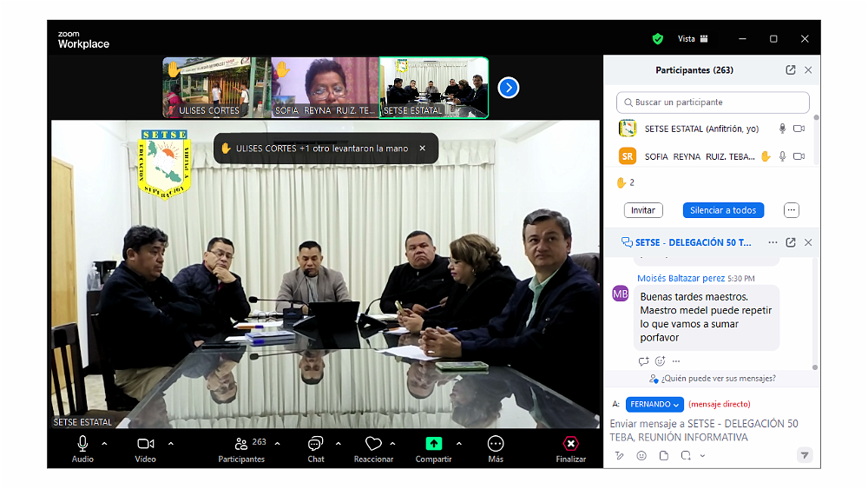Open the Vista view menu
Screen dimensions: 868x489
[x=693, y=39]
